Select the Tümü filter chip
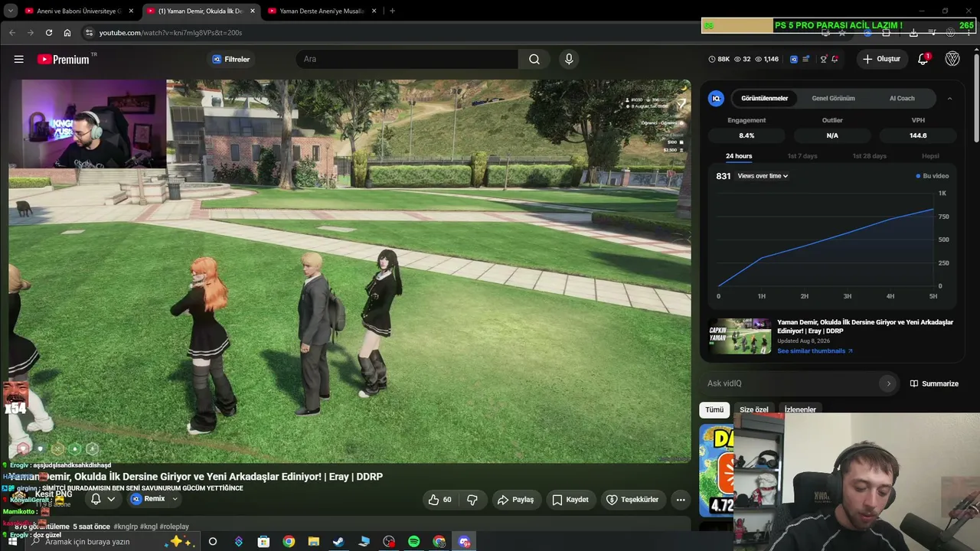Screen dimensions: 980x551 (x=714, y=409)
